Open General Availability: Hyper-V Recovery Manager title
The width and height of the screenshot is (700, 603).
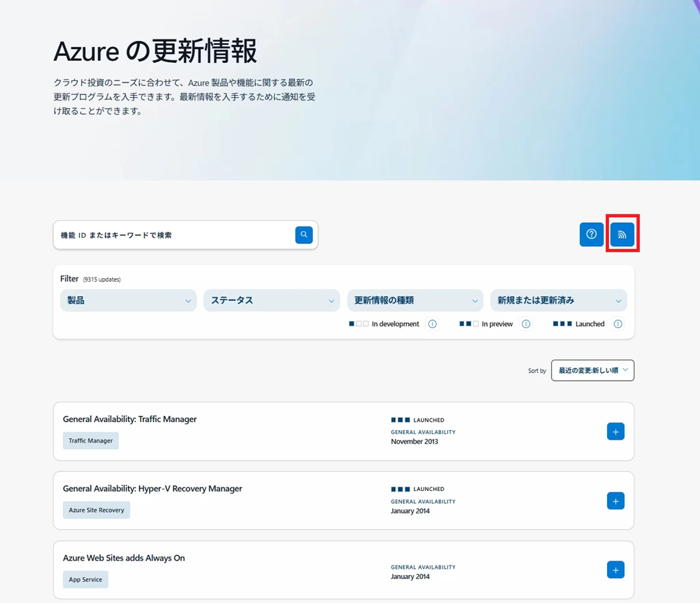pyautogui.click(x=152, y=489)
